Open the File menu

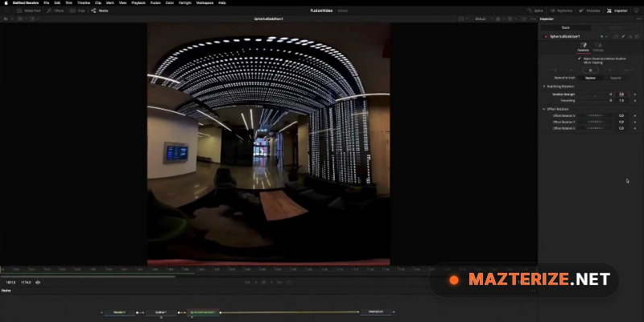click(47, 2)
